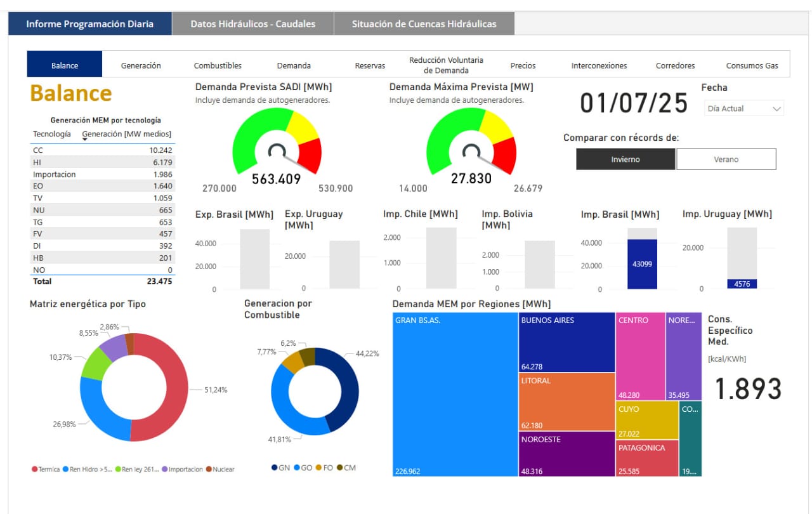Click the Demanda Máxima Prevista gauge

click(x=471, y=142)
